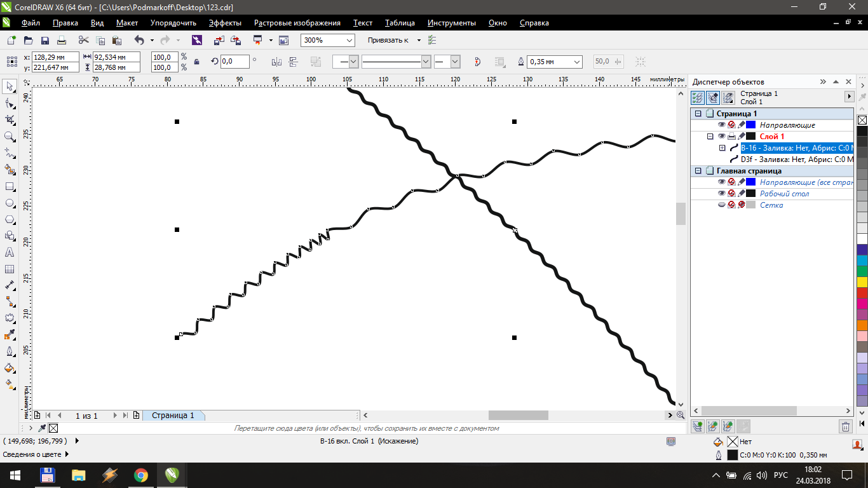The width and height of the screenshot is (868, 488).
Task: Open the outline width dropdown 0,35 мм
Action: pos(577,62)
